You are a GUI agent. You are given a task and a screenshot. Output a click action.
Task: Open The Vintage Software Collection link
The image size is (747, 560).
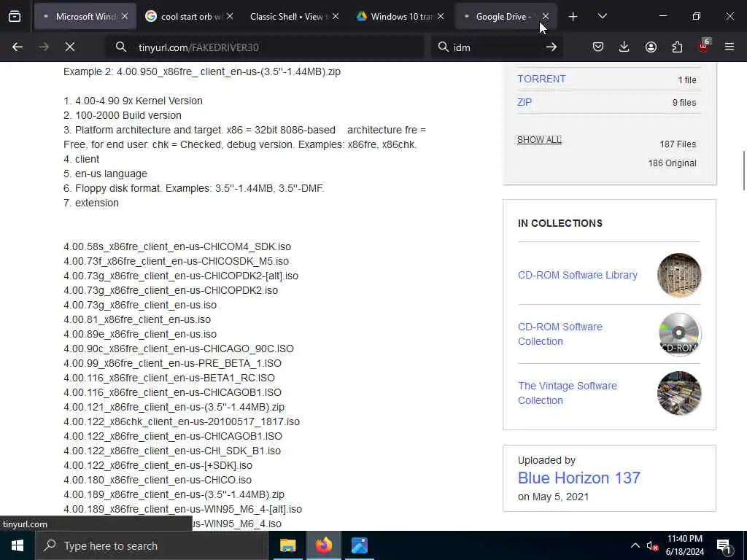tap(568, 393)
